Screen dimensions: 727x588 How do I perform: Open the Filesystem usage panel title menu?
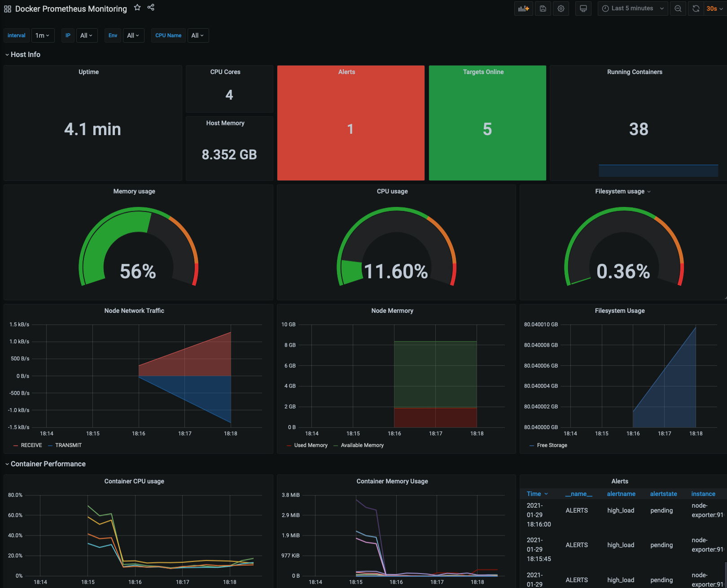click(x=623, y=191)
